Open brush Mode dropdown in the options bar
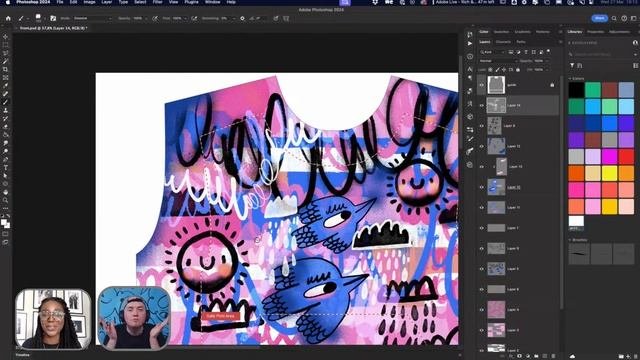Screen dimensions: 640x360 [x=93, y=18]
